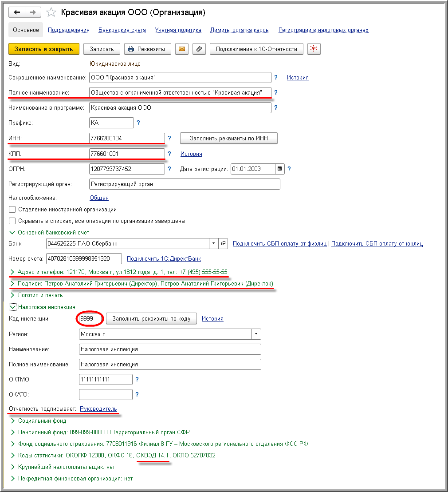Click the open bank record icon

[224, 243]
